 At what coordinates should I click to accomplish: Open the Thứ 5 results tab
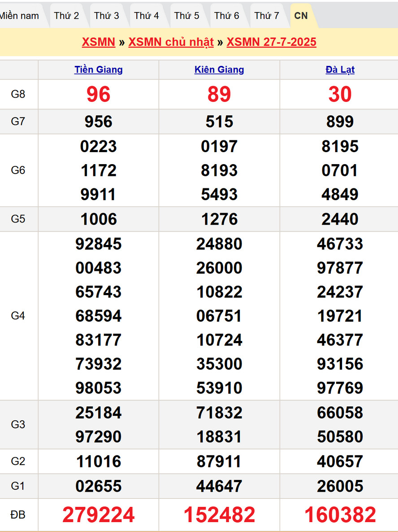pos(187,16)
